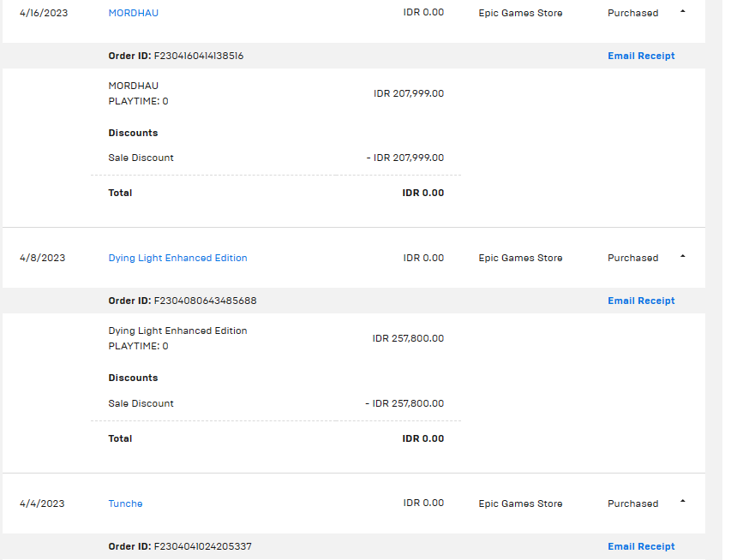The height and width of the screenshot is (560, 737).
Task: Open the MORDHAU game link
Action: click(x=133, y=13)
